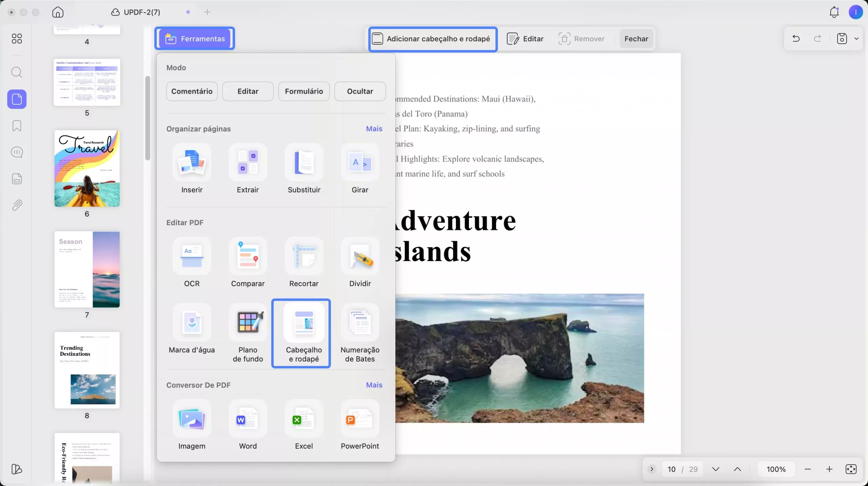
Task: Open the Marca d'água tool
Action: point(192,328)
